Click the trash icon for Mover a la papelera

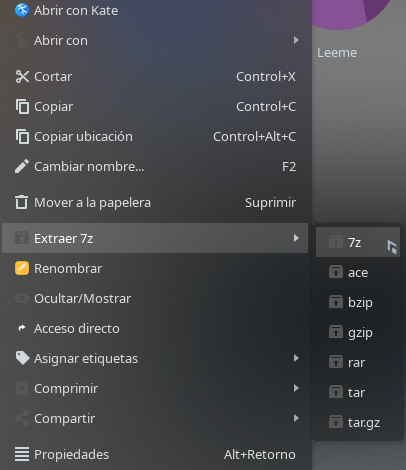[x=22, y=202]
